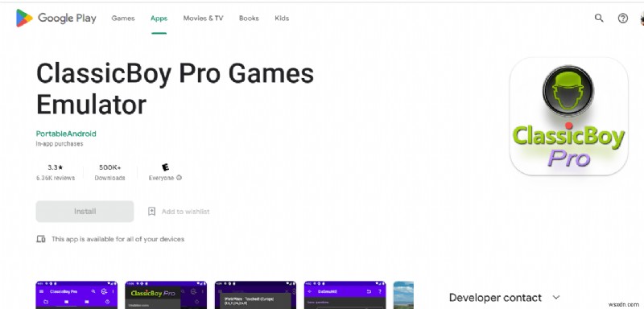Click Add to wishlist

pyautogui.click(x=186, y=212)
